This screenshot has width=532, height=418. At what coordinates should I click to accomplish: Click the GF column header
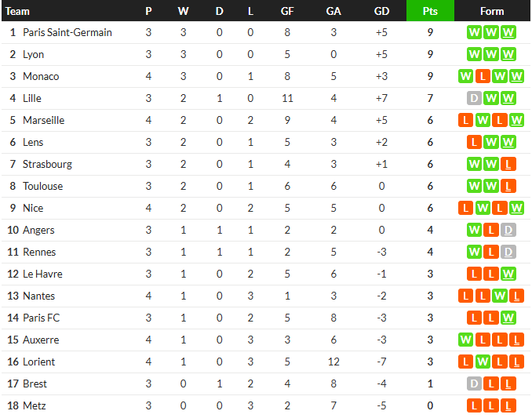(287, 11)
